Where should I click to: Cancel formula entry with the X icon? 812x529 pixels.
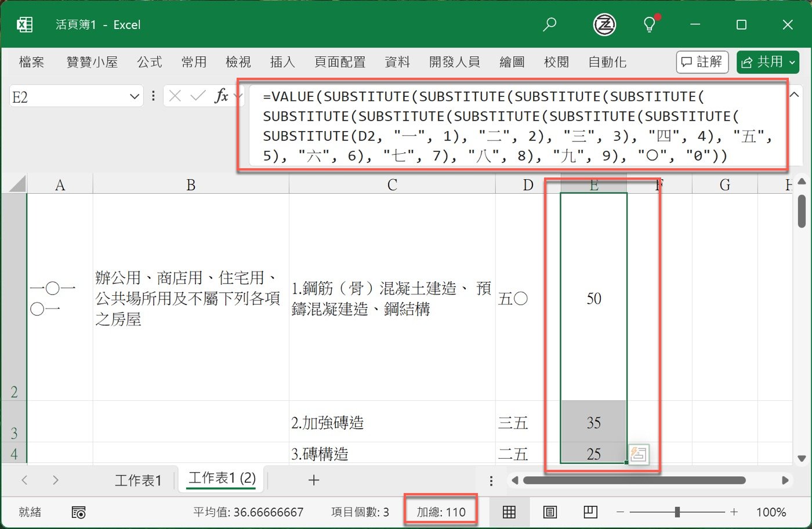(x=175, y=96)
